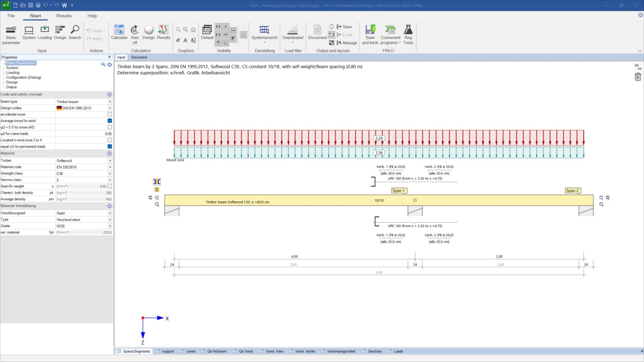
Task: Open the Strength class C30 dropdown
Action: pos(110,173)
